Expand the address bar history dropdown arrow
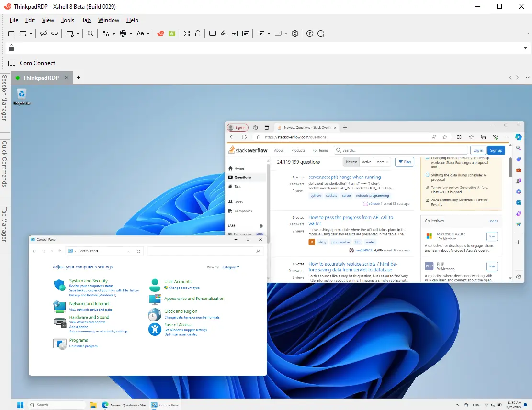 (525, 48)
